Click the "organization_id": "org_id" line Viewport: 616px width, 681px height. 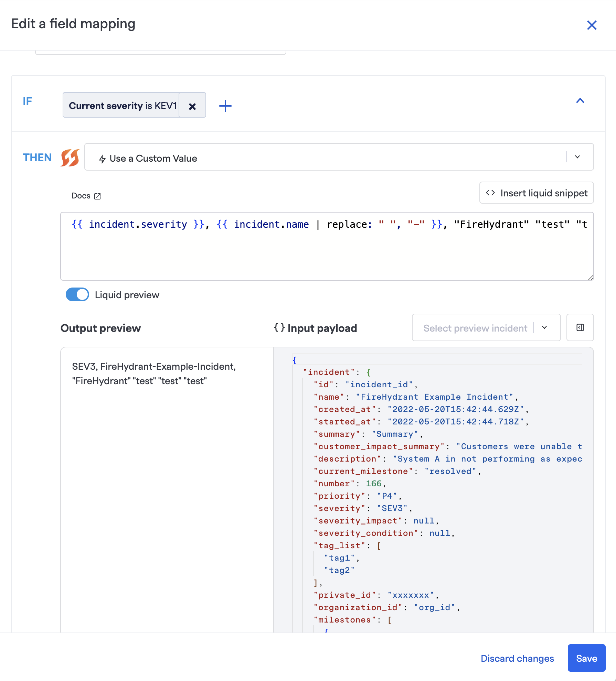(387, 607)
